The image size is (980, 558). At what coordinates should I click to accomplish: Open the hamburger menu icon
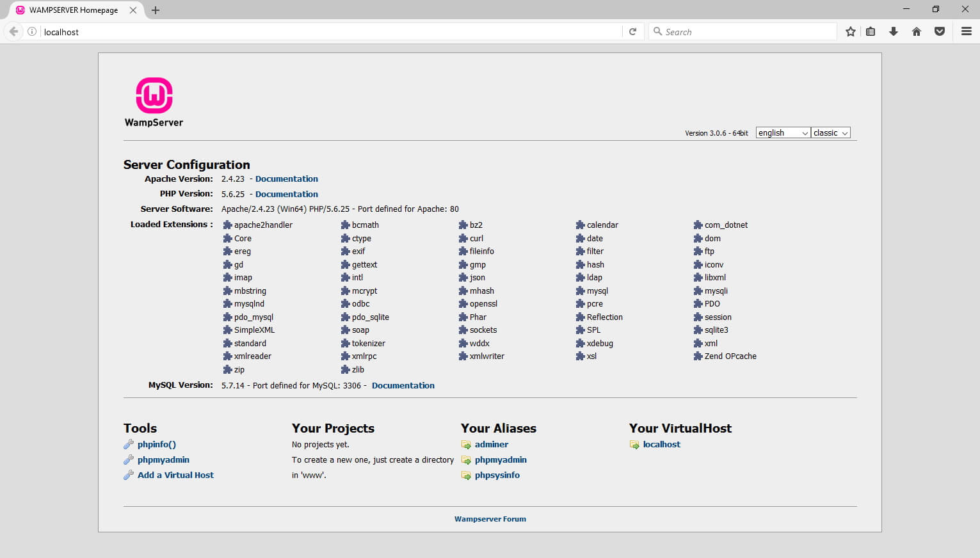tap(967, 31)
